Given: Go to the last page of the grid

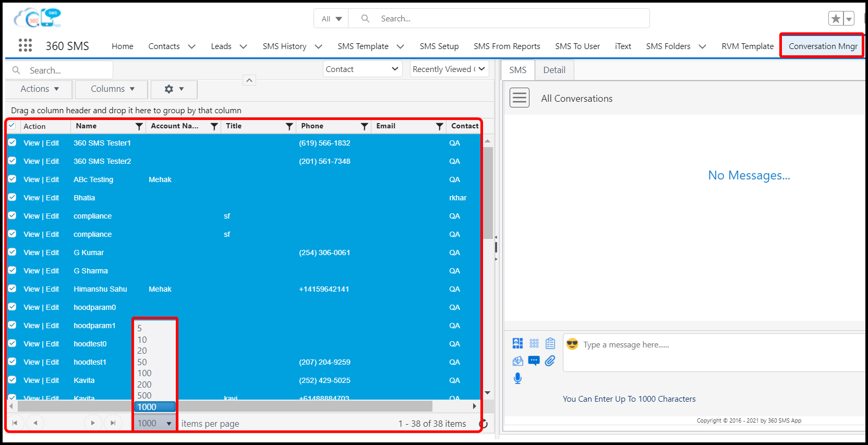Looking at the screenshot, I should tap(113, 423).
